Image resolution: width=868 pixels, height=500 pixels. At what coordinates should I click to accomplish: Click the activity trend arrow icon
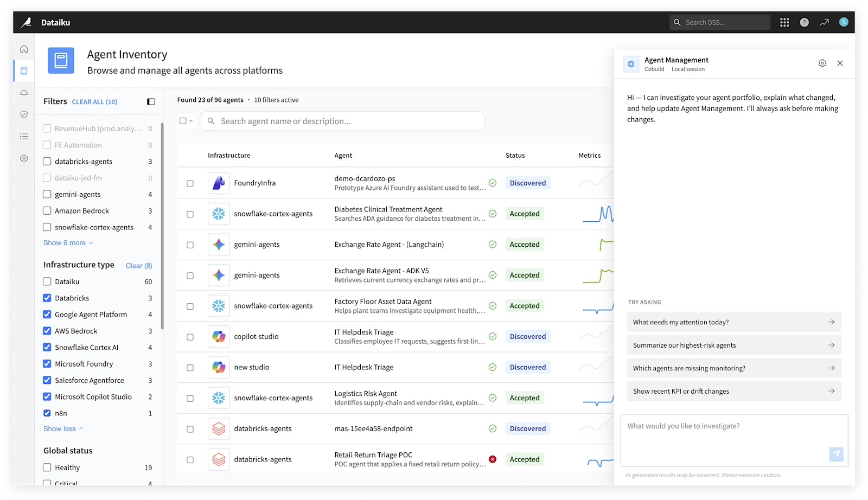pyautogui.click(x=824, y=22)
